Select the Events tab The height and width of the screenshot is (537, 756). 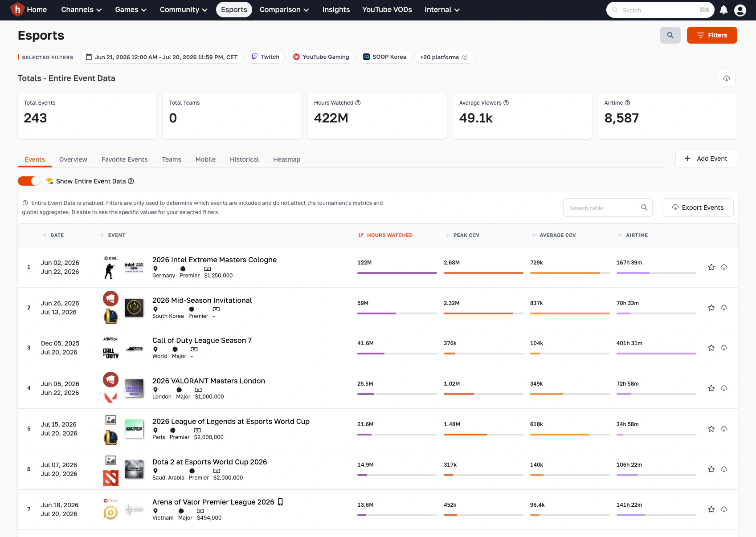(x=35, y=159)
